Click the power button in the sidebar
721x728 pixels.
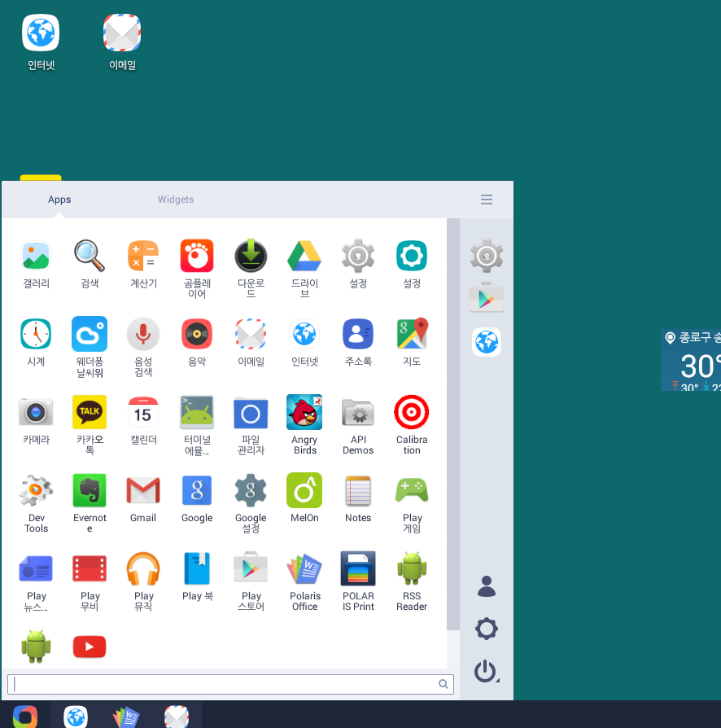[486, 671]
